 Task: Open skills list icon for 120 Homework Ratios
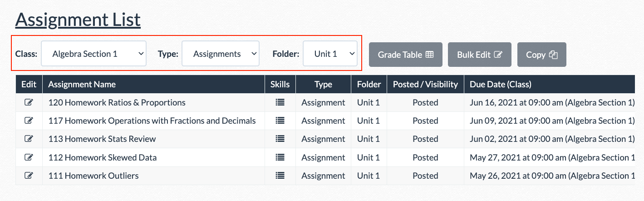click(280, 102)
